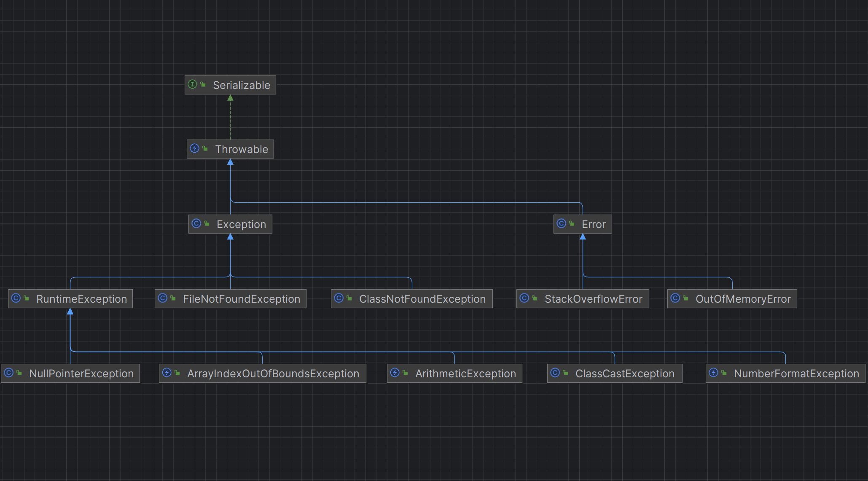Screen dimensions: 868x481
Task: Click the class icon on OutOfMemoryError
Action: pyautogui.click(x=675, y=298)
